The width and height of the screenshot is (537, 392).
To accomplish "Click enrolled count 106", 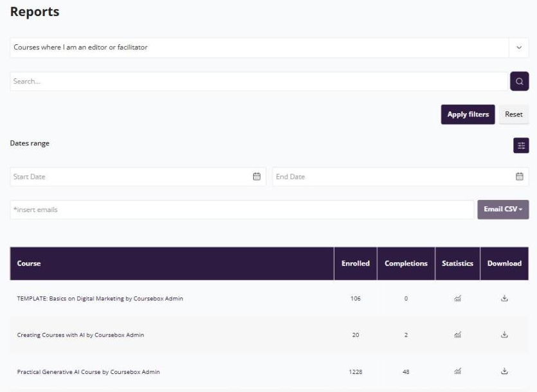I will 356,299.
